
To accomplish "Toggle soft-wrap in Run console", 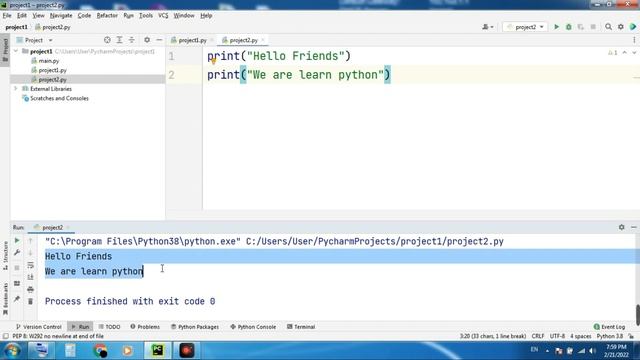I will pyautogui.click(x=31, y=265).
